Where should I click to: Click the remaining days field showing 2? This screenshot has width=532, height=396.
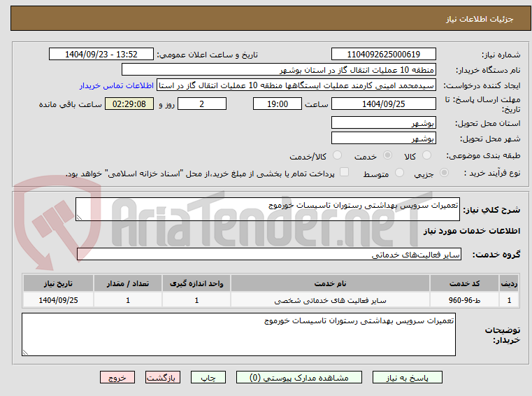point(202,104)
